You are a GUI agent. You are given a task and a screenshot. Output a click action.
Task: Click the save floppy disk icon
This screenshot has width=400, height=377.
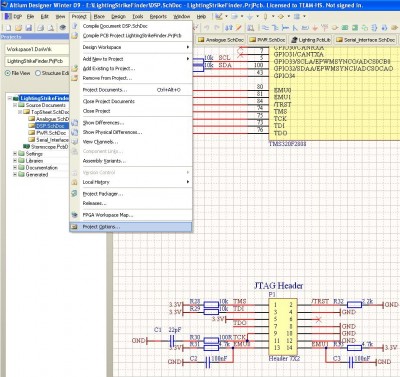coord(29,28)
